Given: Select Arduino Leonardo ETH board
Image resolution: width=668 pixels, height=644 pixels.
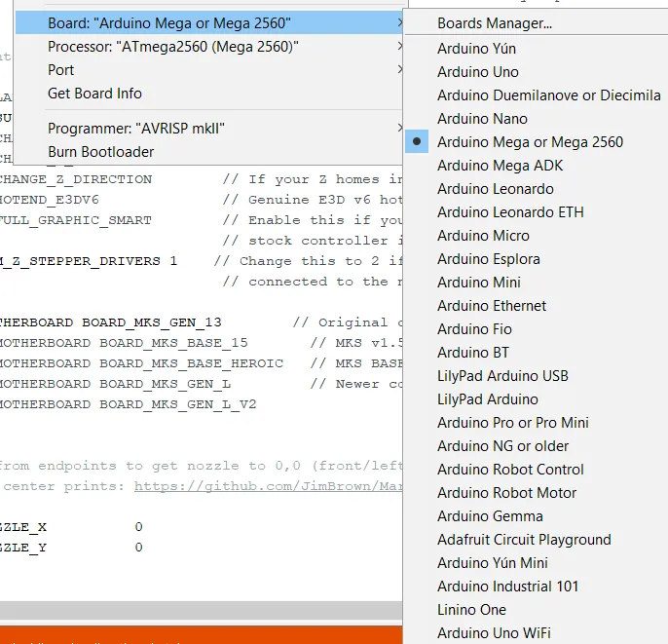Looking at the screenshot, I should (x=510, y=212).
